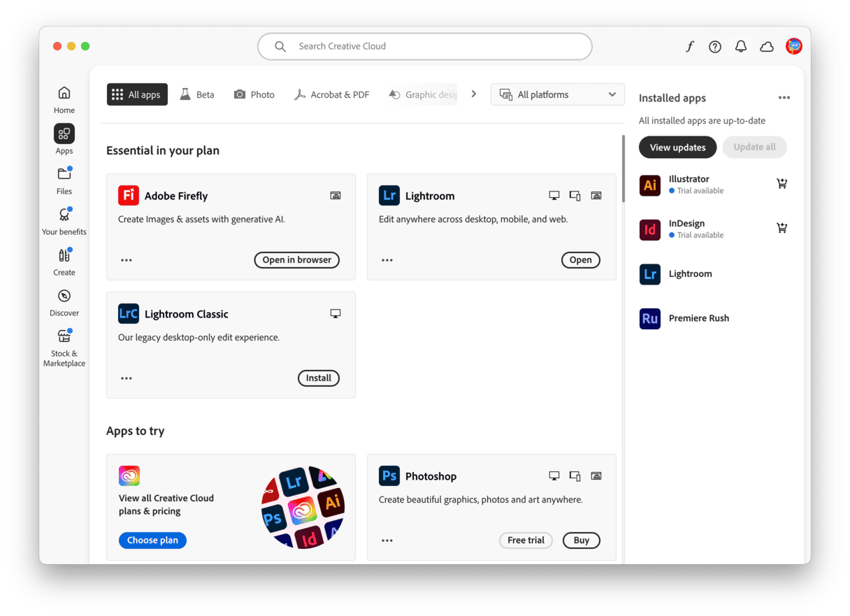Click Open button for Lightroom

tap(581, 260)
